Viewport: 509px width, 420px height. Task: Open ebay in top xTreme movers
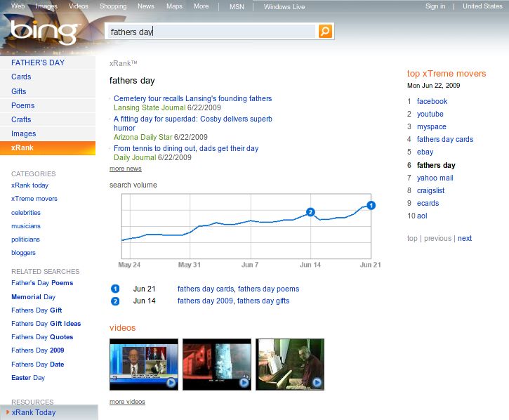coord(425,152)
